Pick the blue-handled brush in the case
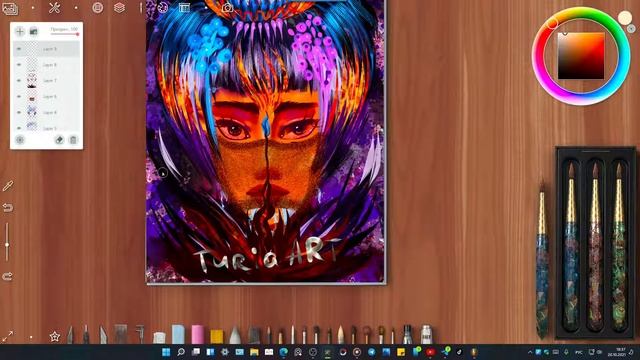The image size is (640, 360). coord(571,247)
